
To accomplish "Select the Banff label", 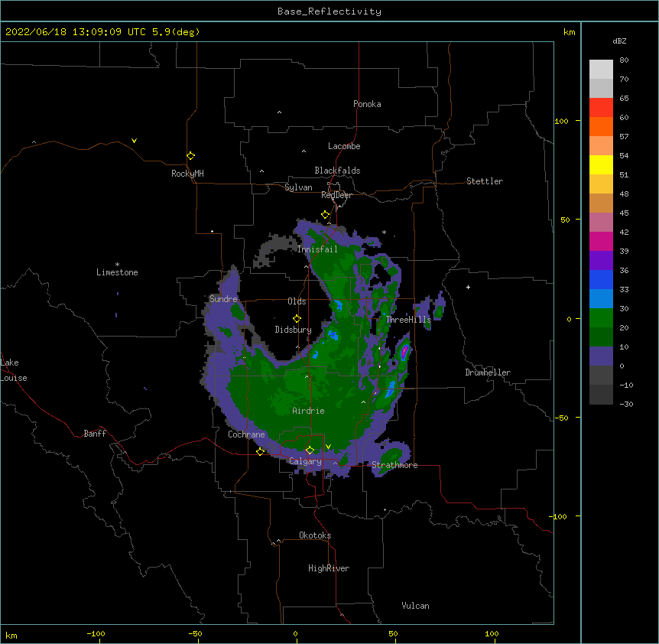I will pos(95,434).
